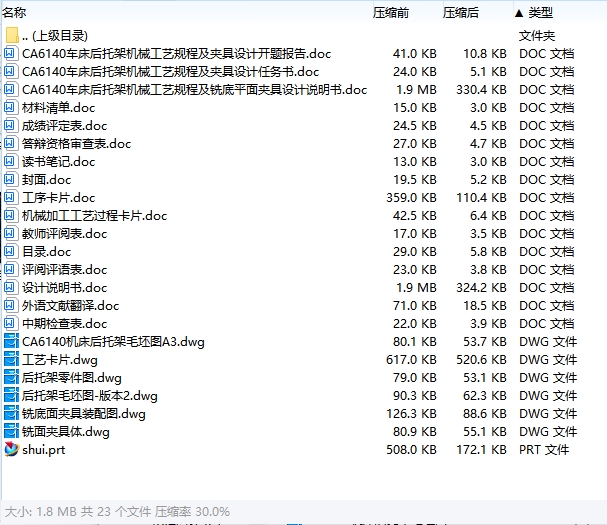Select file name ending 夹具设计开题报告.doc
The image size is (607, 525).
pos(177,53)
